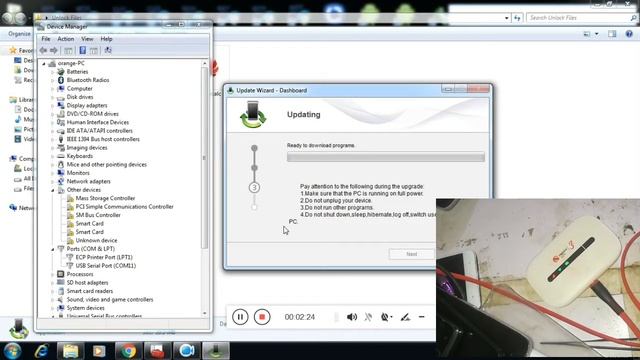Change Explorer view icon
640x360 pixels.
(587, 34)
